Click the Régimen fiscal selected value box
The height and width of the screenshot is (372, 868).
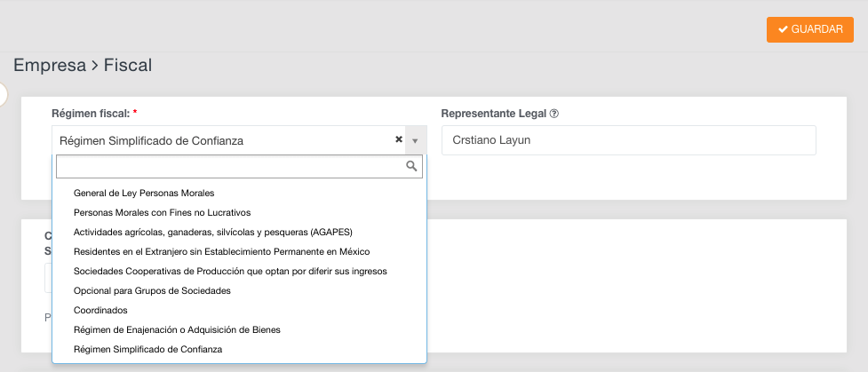pos(222,140)
